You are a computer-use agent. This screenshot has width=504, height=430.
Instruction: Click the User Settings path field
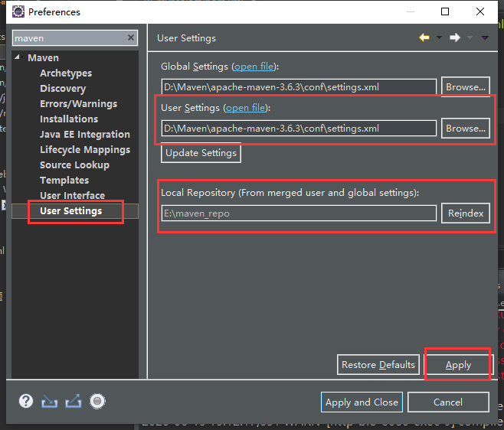[x=299, y=128]
